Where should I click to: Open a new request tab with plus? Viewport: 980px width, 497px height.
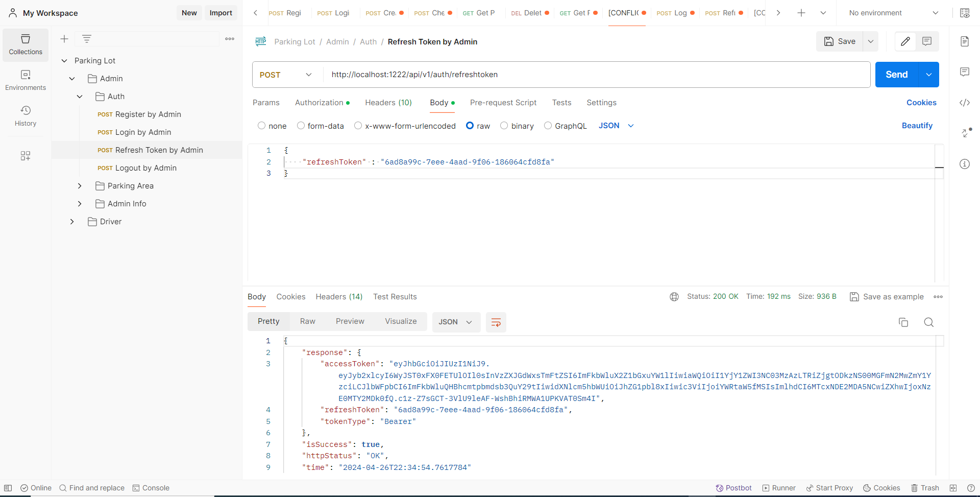pos(801,13)
